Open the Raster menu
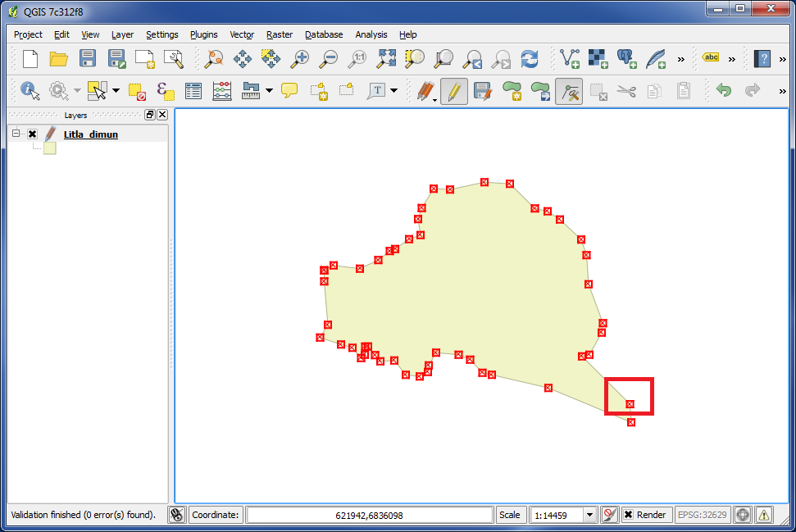The image size is (796, 532). [280, 34]
